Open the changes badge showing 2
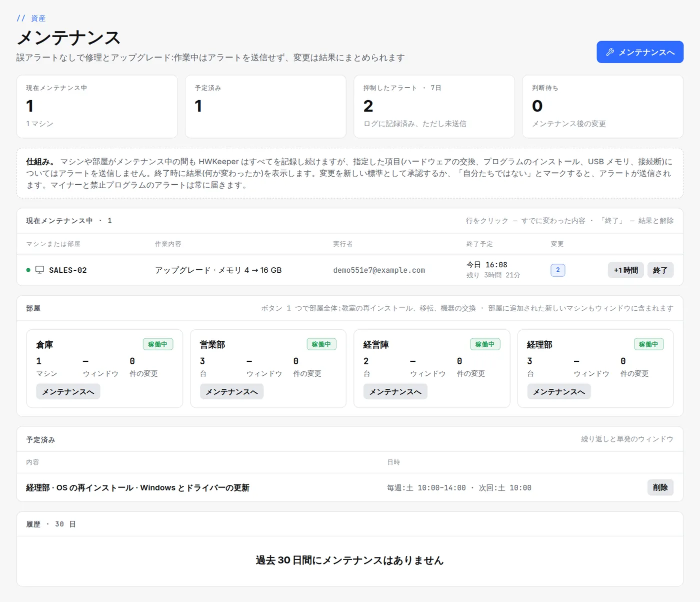The width and height of the screenshot is (700, 602). pyautogui.click(x=557, y=270)
